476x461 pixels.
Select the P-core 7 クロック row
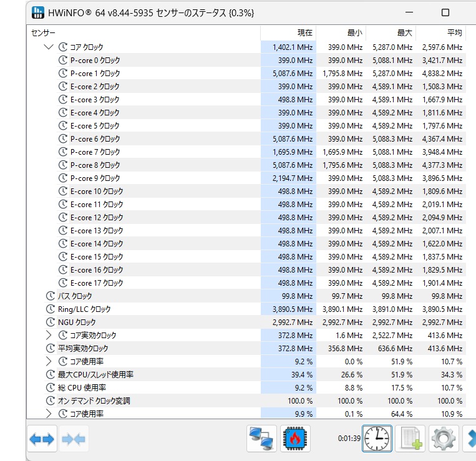(x=261, y=152)
